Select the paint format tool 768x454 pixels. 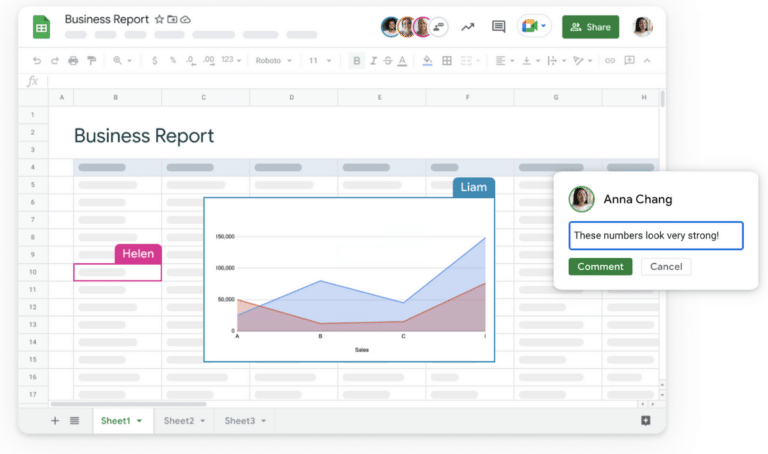coord(92,61)
